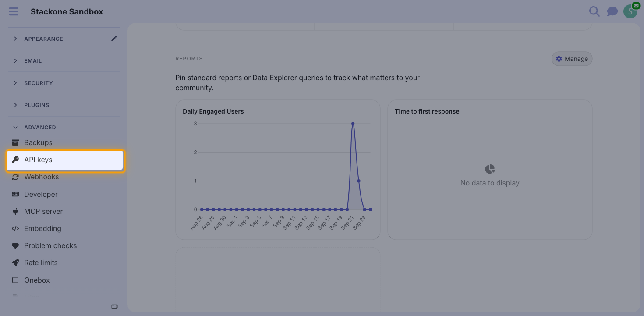This screenshot has width=644, height=316.
Task: Click the API keys key icon
Action: tap(15, 160)
